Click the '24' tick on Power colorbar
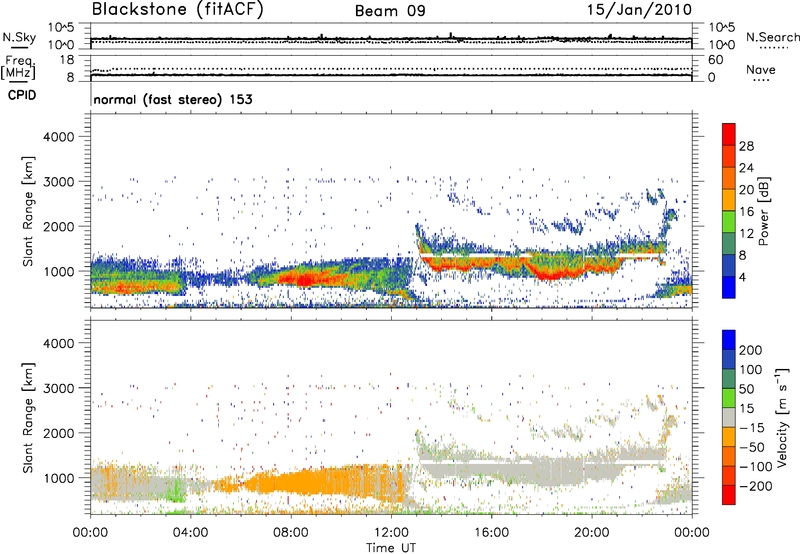Viewport: 800px width, 554px height. (x=746, y=168)
